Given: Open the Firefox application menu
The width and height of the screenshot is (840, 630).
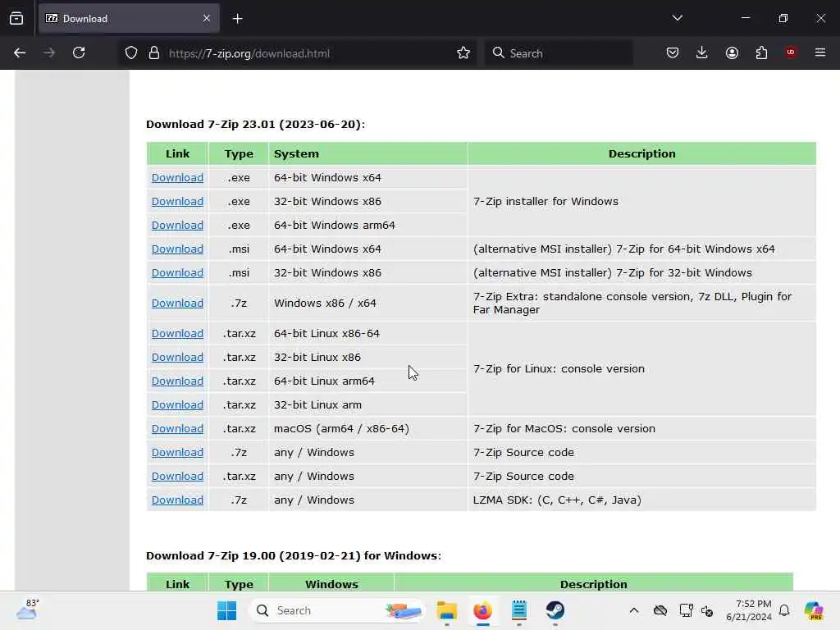Looking at the screenshot, I should point(820,52).
